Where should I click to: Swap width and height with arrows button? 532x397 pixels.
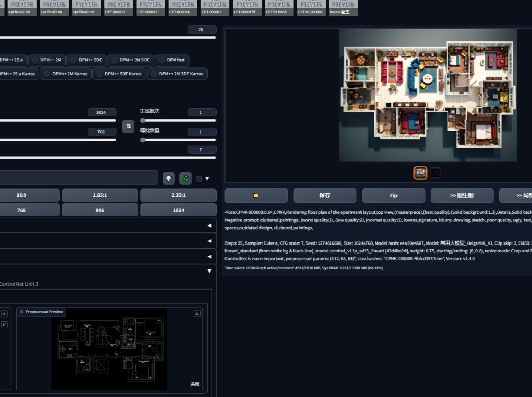128,126
